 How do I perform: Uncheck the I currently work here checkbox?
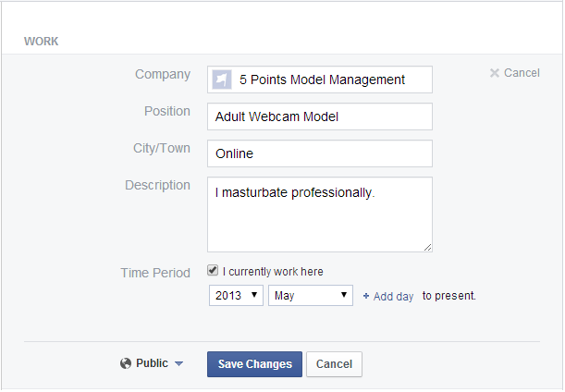213,270
